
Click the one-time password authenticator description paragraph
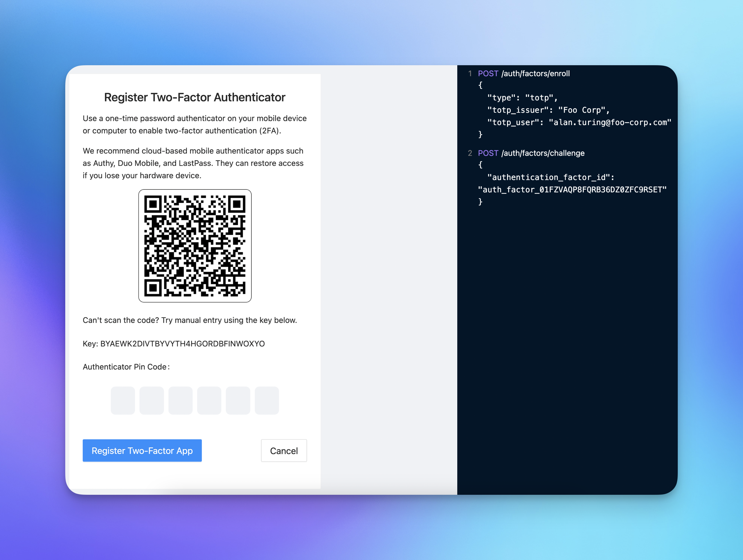pyautogui.click(x=195, y=124)
